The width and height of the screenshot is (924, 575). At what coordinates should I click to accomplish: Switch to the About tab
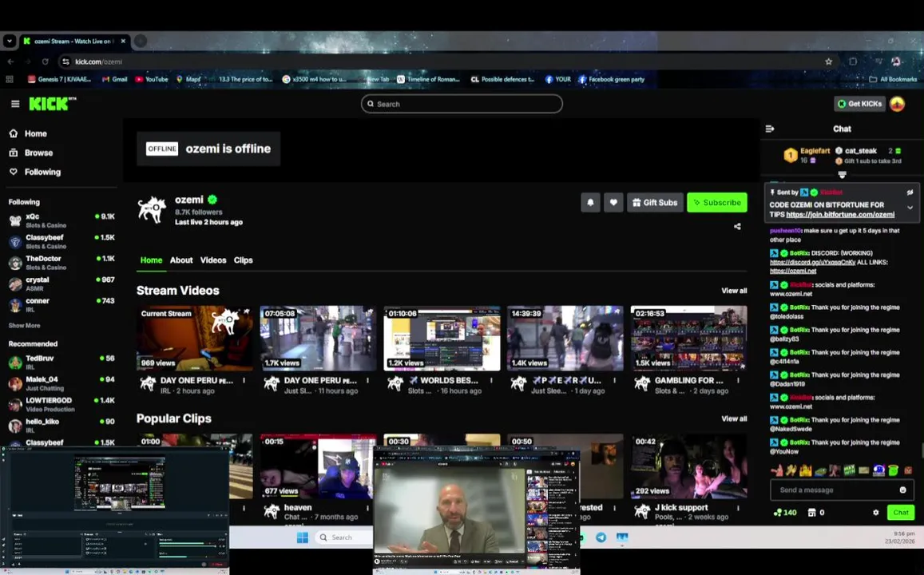[181, 260]
